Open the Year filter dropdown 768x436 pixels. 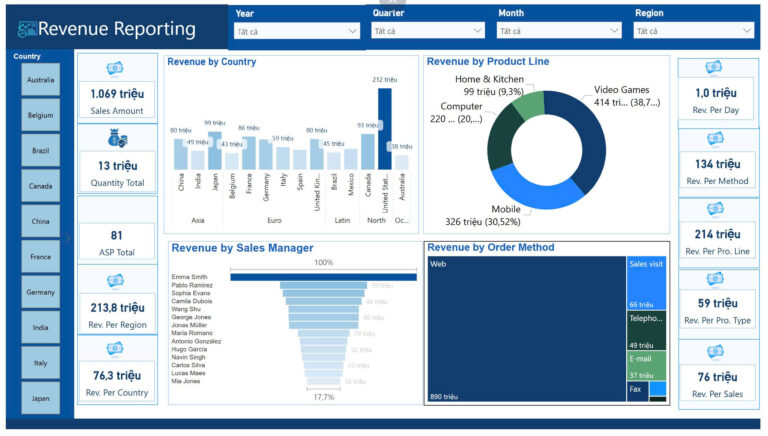(296, 31)
